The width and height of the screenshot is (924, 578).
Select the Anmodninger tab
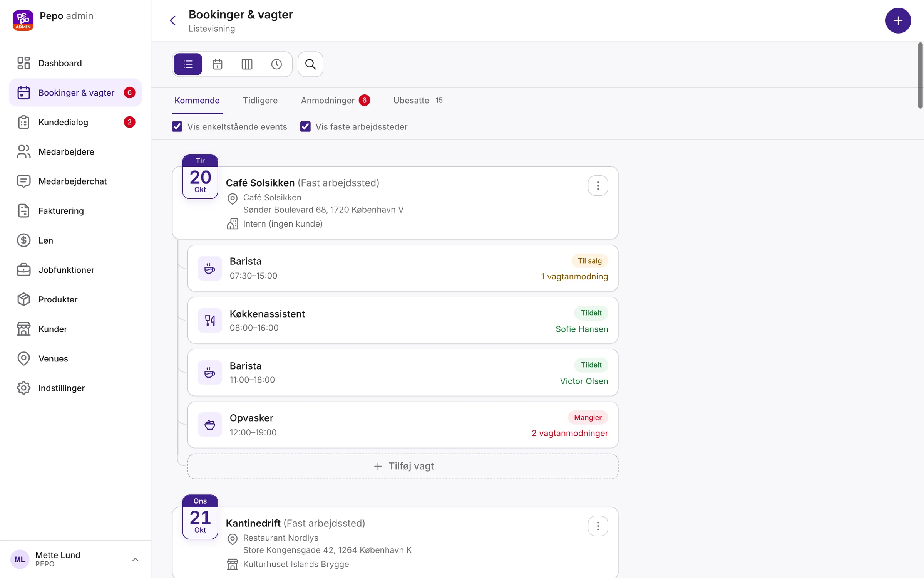point(335,101)
